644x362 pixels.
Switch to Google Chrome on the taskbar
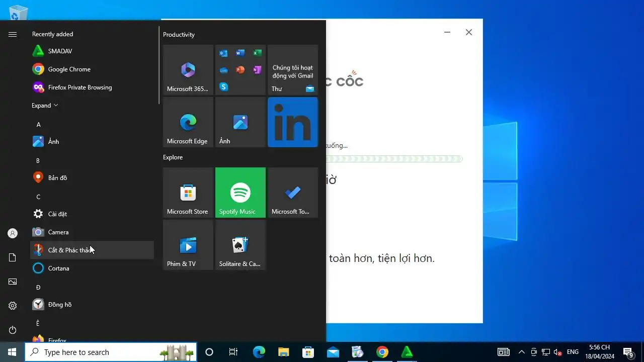coord(382,352)
